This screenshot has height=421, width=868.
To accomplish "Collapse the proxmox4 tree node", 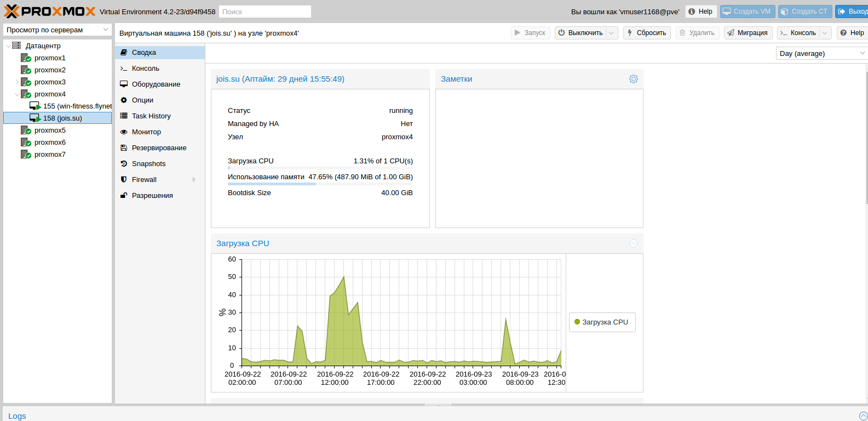I will tap(17, 94).
